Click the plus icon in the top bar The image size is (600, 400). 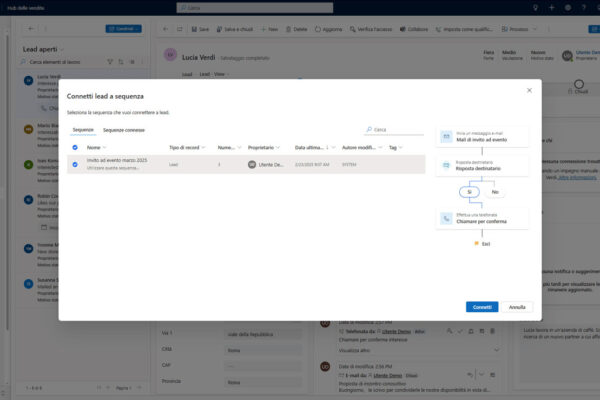[551, 8]
